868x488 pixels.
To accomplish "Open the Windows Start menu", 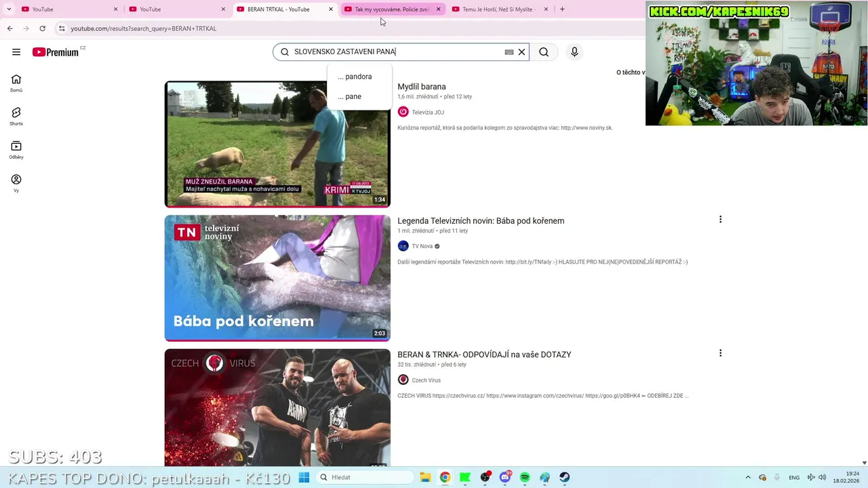I will [304, 477].
